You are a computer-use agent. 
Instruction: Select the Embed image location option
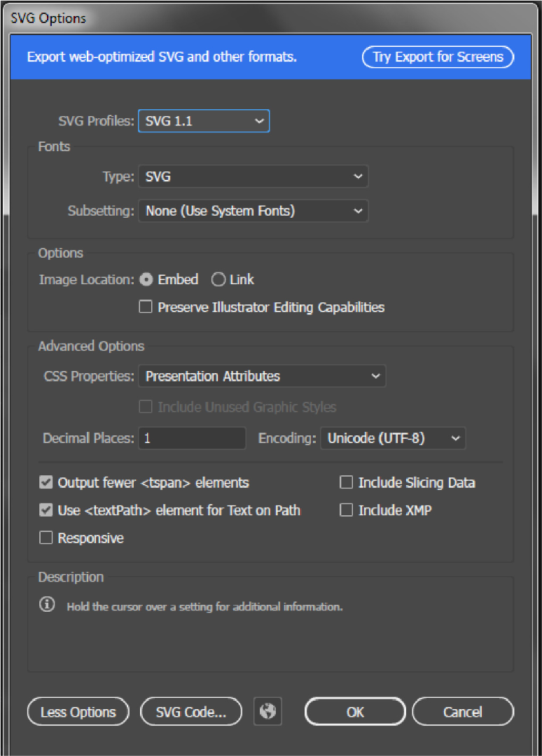coord(146,279)
